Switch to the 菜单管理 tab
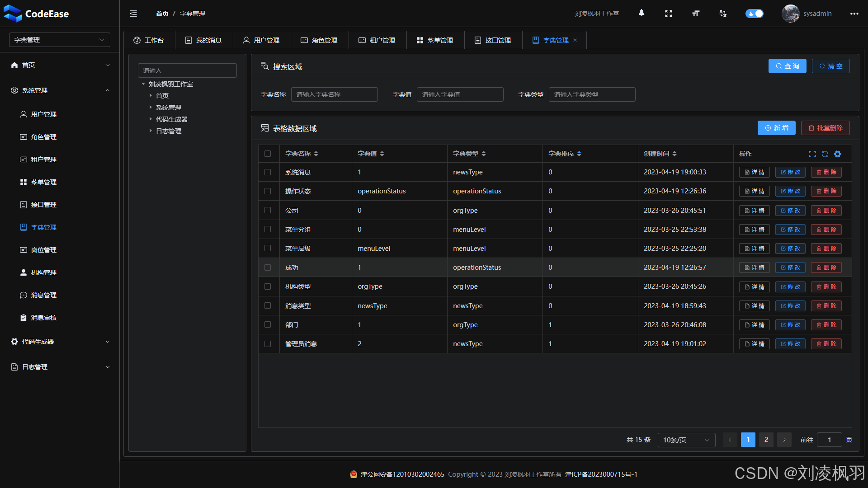 (435, 40)
